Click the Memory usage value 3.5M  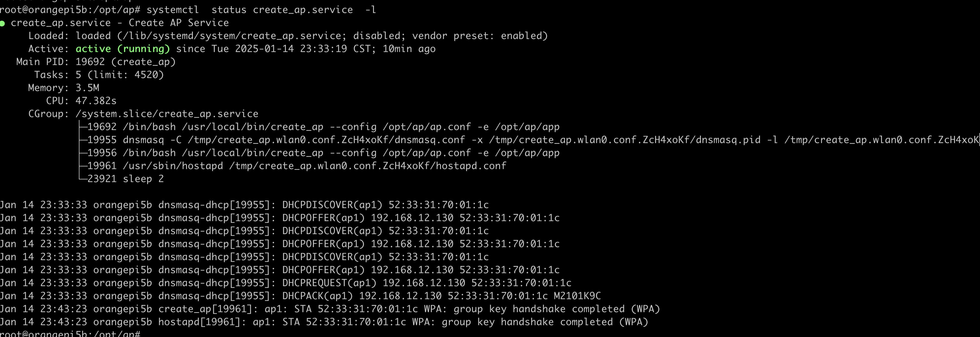point(87,88)
